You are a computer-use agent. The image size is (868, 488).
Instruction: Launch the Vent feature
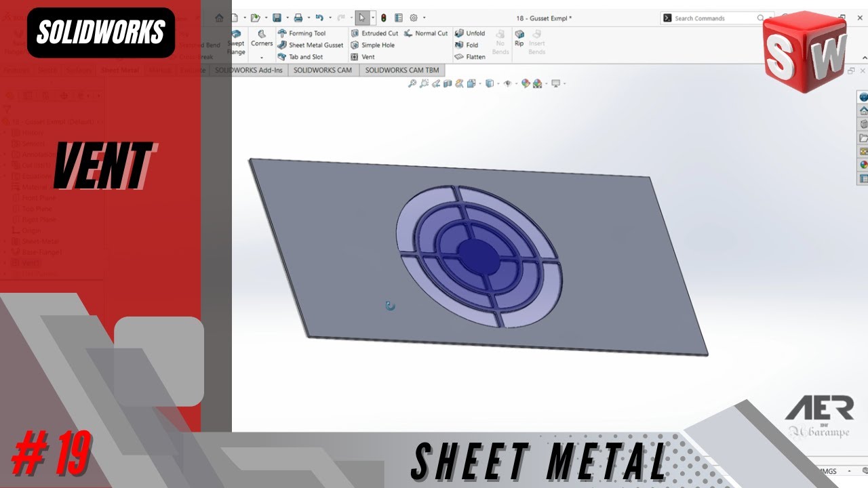tap(363, 57)
